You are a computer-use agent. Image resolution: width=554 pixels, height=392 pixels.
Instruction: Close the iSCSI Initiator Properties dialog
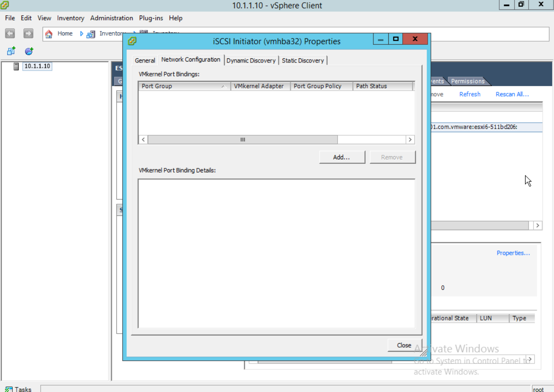pos(404,345)
